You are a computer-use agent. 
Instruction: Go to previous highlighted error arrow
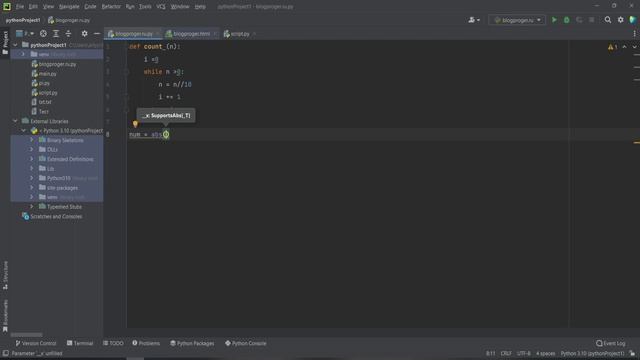(x=624, y=47)
